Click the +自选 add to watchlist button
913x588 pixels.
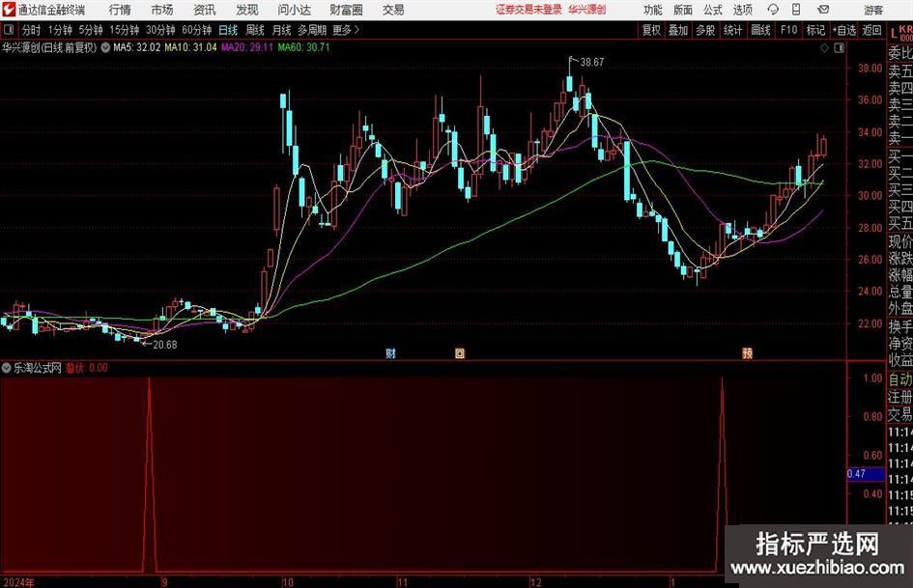tap(843, 30)
